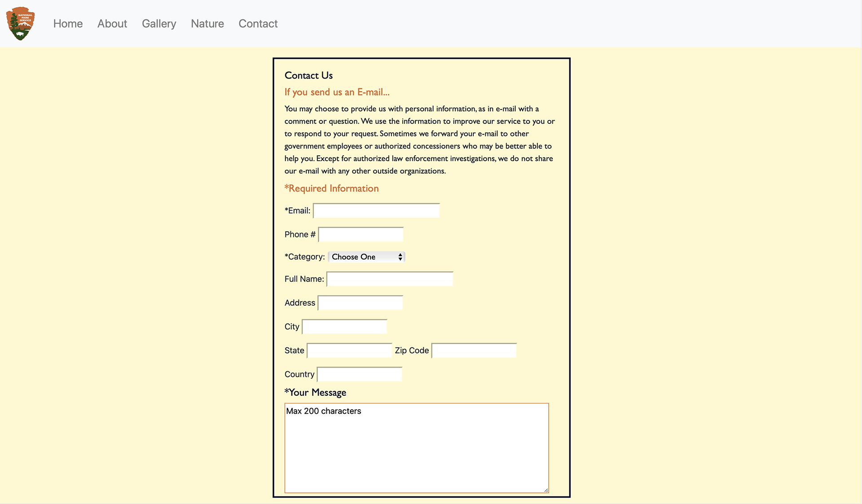The height and width of the screenshot is (504, 862).
Task: Click the Zip Code field
Action: coord(474,350)
